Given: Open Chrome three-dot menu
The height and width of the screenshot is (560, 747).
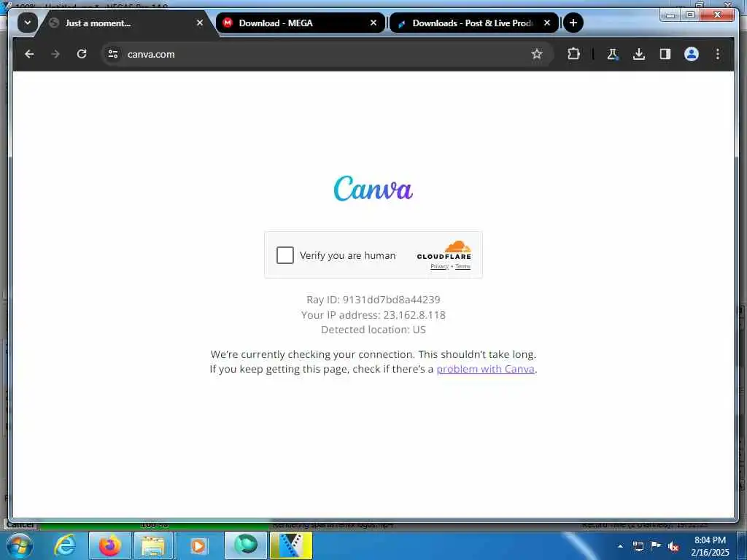Looking at the screenshot, I should pos(718,54).
